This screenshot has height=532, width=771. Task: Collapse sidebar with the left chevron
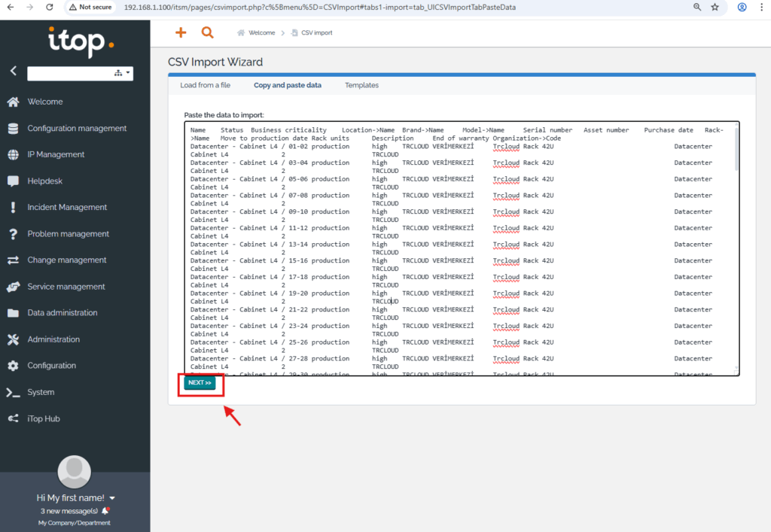click(13, 71)
